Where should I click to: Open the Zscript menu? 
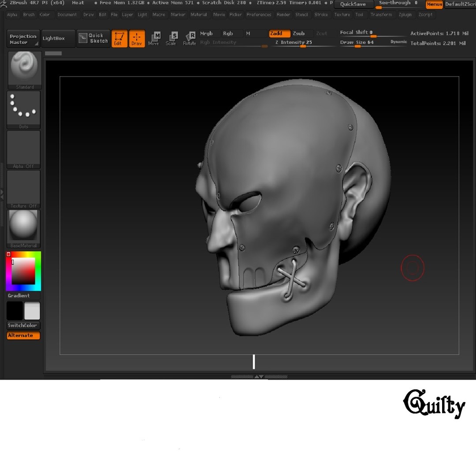pos(425,15)
